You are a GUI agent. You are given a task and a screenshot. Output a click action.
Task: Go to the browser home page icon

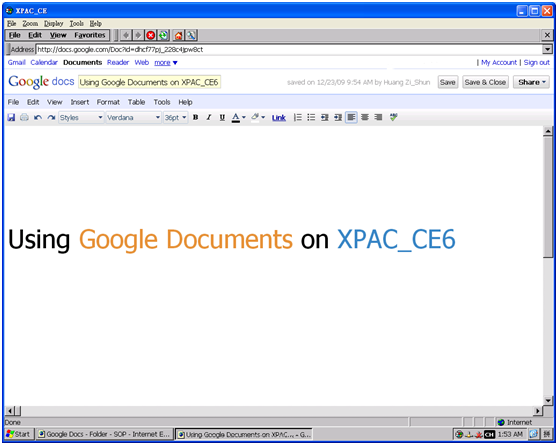coord(178,35)
